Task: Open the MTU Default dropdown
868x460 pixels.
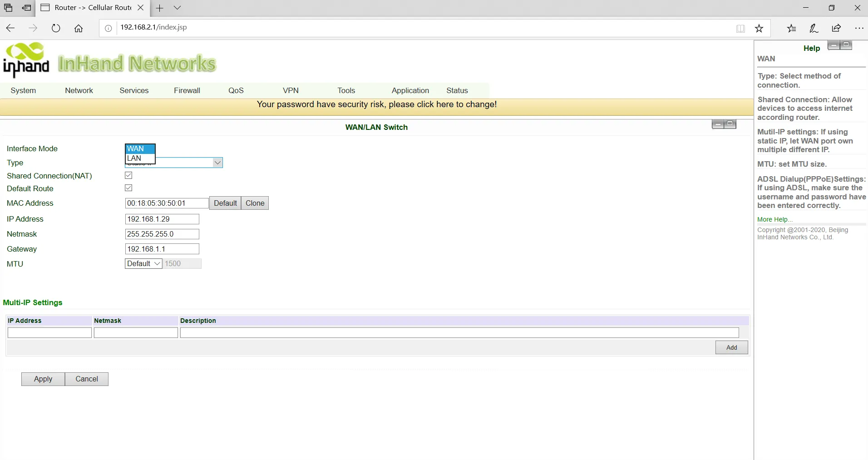Action: pyautogui.click(x=143, y=264)
